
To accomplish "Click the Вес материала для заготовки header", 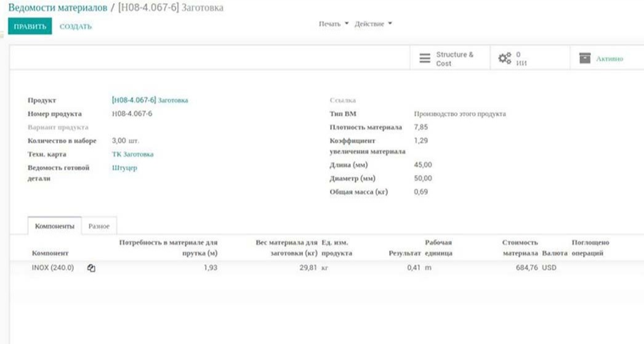I will [x=286, y=248].
